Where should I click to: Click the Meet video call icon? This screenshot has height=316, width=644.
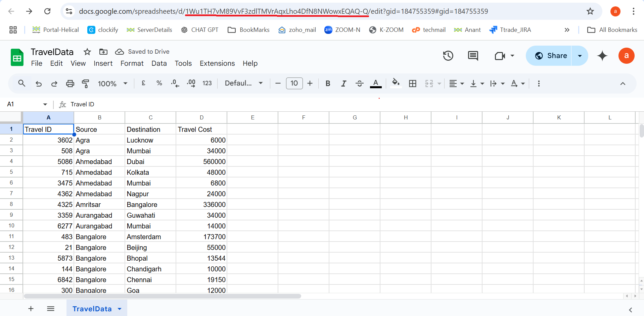click(x=500, y=56)
